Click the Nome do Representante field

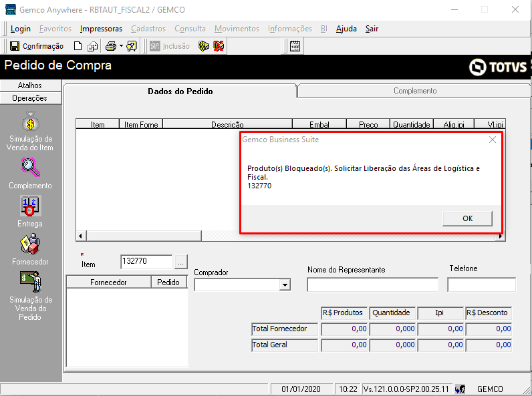[x=372, y=284]
